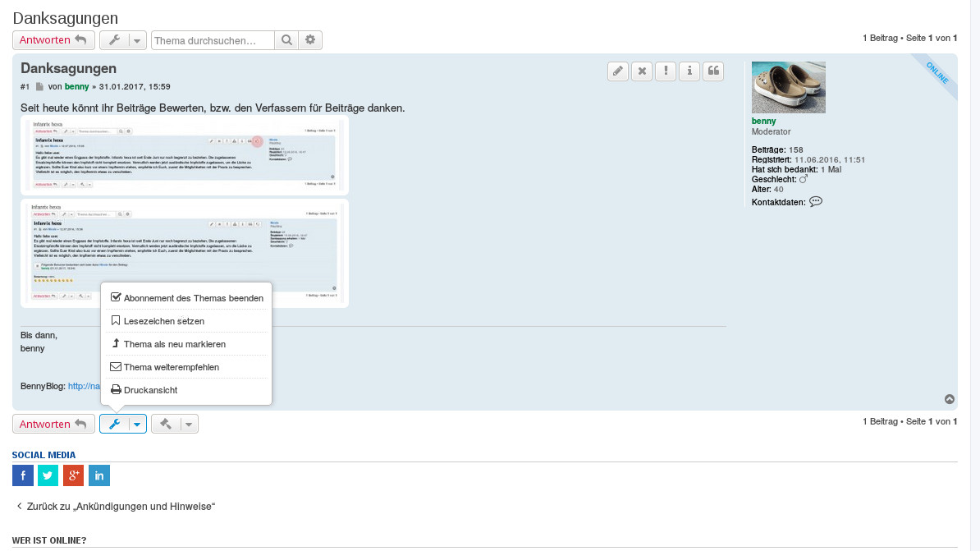Delete the post with the X icon
This screenshot has width=980, height=551.
(642, 71)
